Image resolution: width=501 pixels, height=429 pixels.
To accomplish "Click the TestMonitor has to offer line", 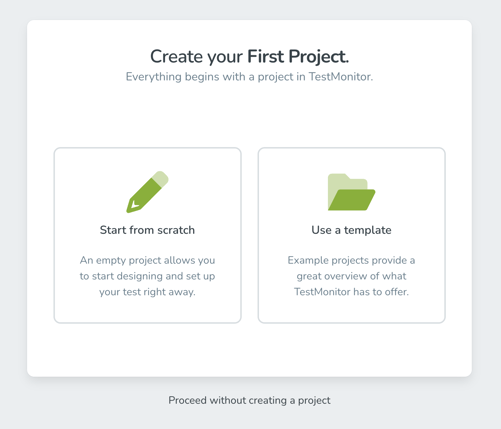I will [x=351, y=292].
